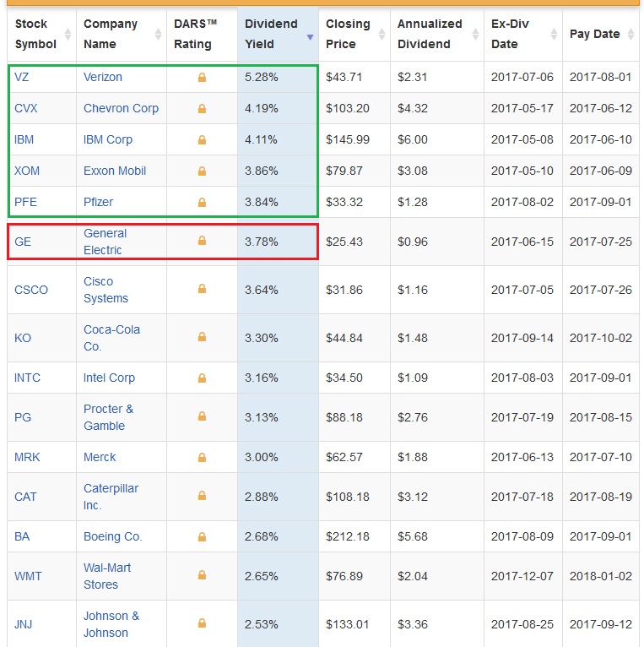
Task: Click the lock icon in IBM Corp row
Action: click(202, 140)
